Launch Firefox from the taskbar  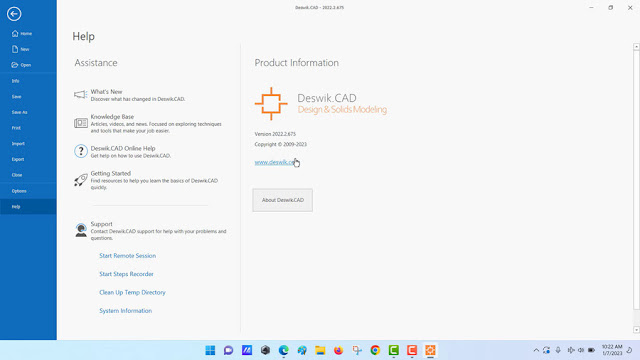point(338,350)
